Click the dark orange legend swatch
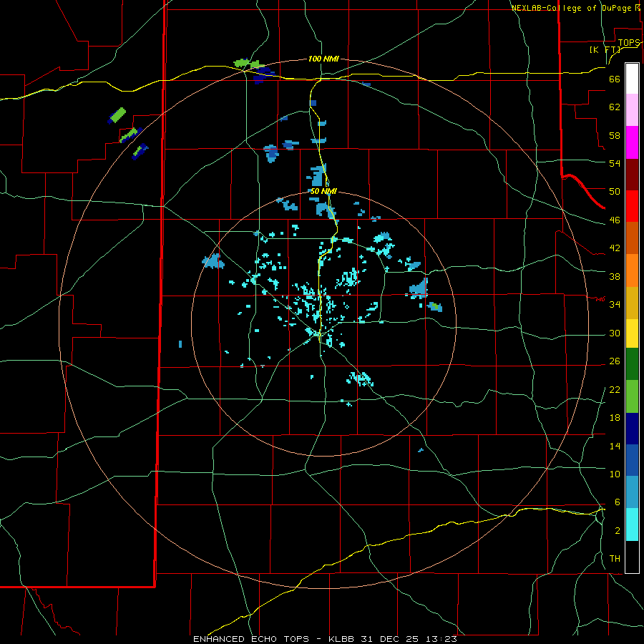Image resolution: width=644 pixels, height=644 pixels. click(x=632, y=238)
